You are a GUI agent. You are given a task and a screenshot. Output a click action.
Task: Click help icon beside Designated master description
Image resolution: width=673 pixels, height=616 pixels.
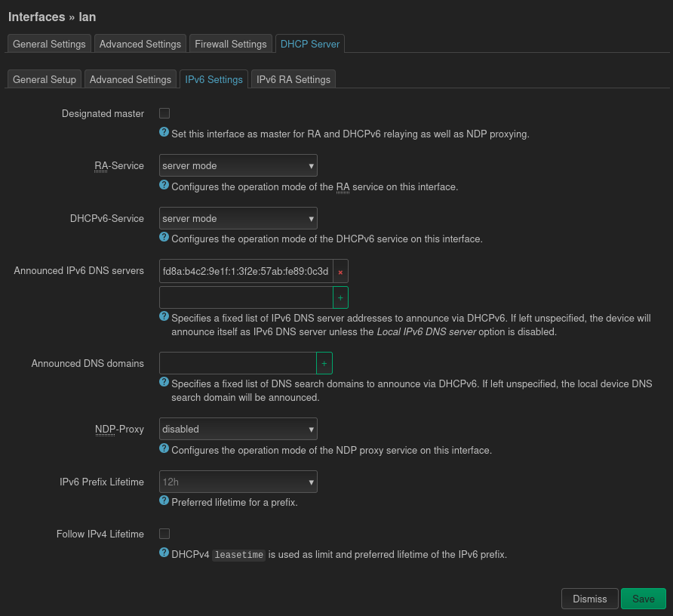(x=164, y=132)
